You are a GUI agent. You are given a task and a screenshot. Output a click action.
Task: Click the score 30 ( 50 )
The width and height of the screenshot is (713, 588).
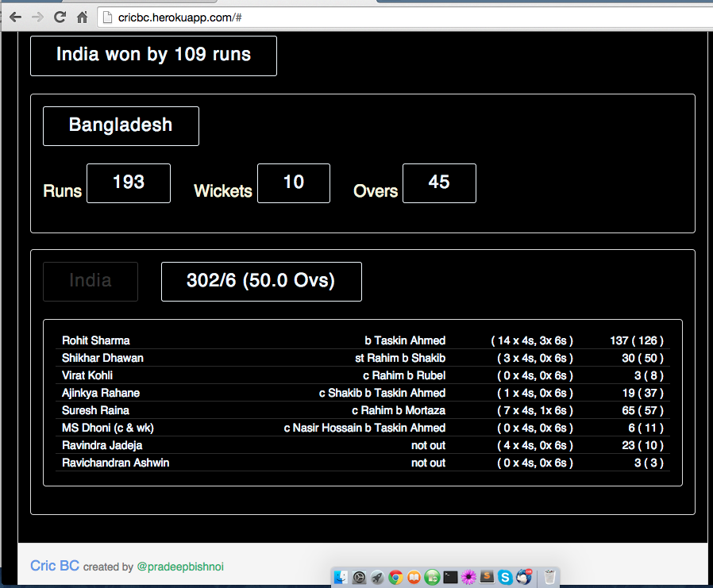point(643,358)
